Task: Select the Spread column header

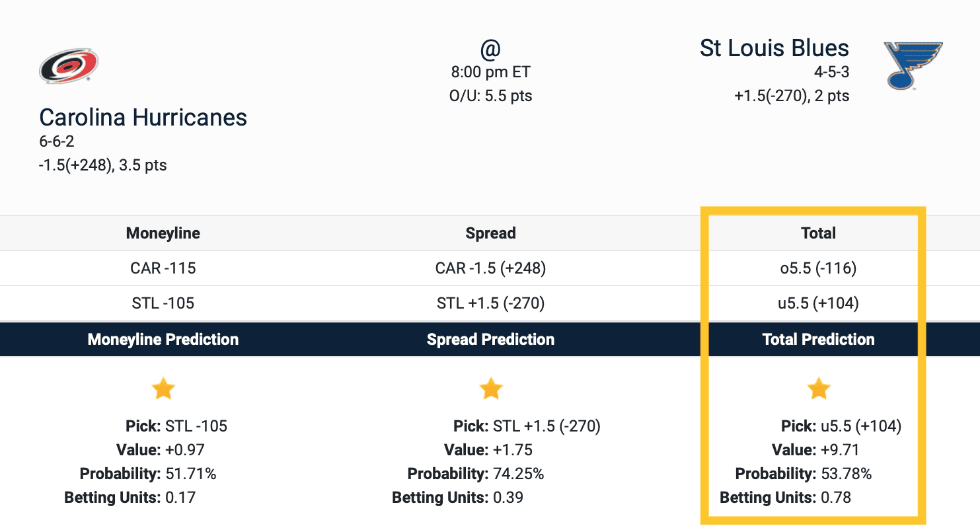Action: [490, 233]
